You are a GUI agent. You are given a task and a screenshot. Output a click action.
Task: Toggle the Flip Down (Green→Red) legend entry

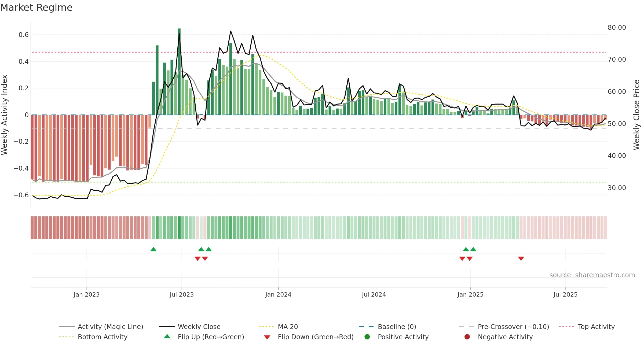pyautogui.click(x=309, y=337)
